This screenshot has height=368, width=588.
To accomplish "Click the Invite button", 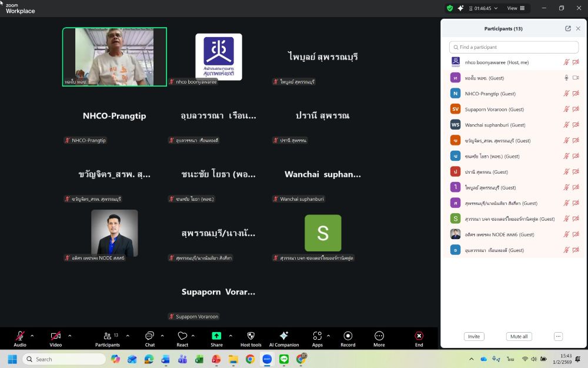I will tap(474, 337).
